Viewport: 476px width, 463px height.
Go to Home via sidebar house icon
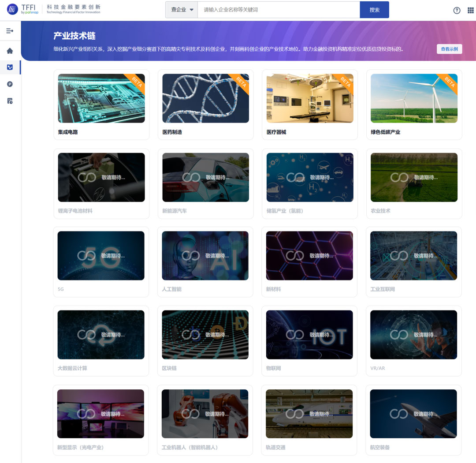[10, 51]
